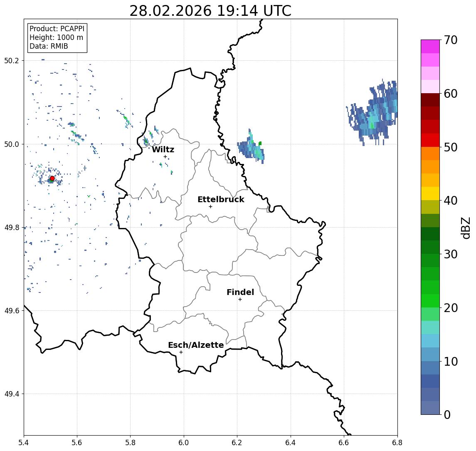This screenshot has height=451, width=476.
Task: Click the radar echo cell east of Wiltz
Action: [x=252, y=147]
